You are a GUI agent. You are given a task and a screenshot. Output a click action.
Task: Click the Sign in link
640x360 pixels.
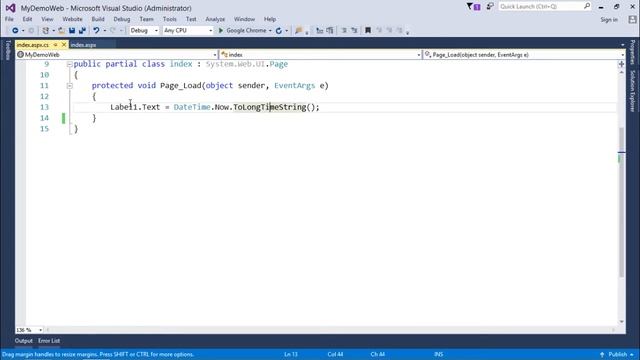(x=609, y=20)
